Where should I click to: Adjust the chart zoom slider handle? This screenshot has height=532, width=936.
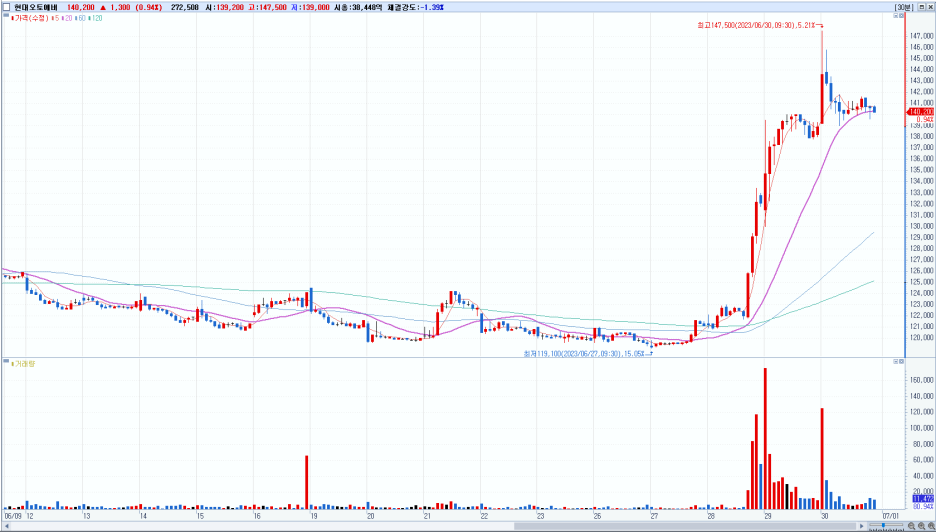click(x=883, y=526)
